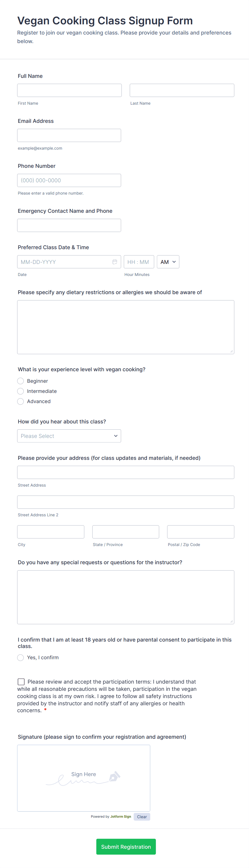Click the Emergency Contact input box
The height and width of the screenshot is (868, 249).
pos(69,225)
